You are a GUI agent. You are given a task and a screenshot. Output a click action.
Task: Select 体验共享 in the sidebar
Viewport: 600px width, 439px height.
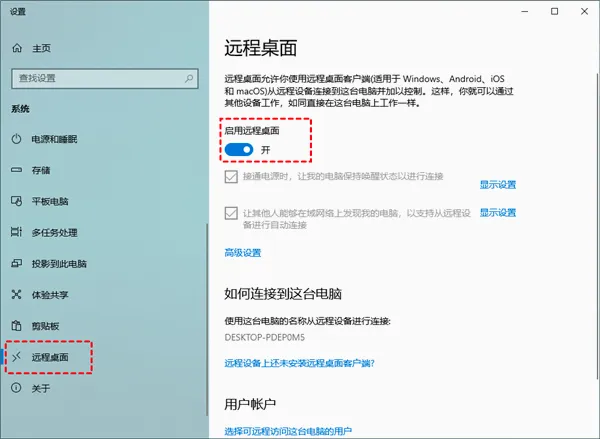point(50,295)
